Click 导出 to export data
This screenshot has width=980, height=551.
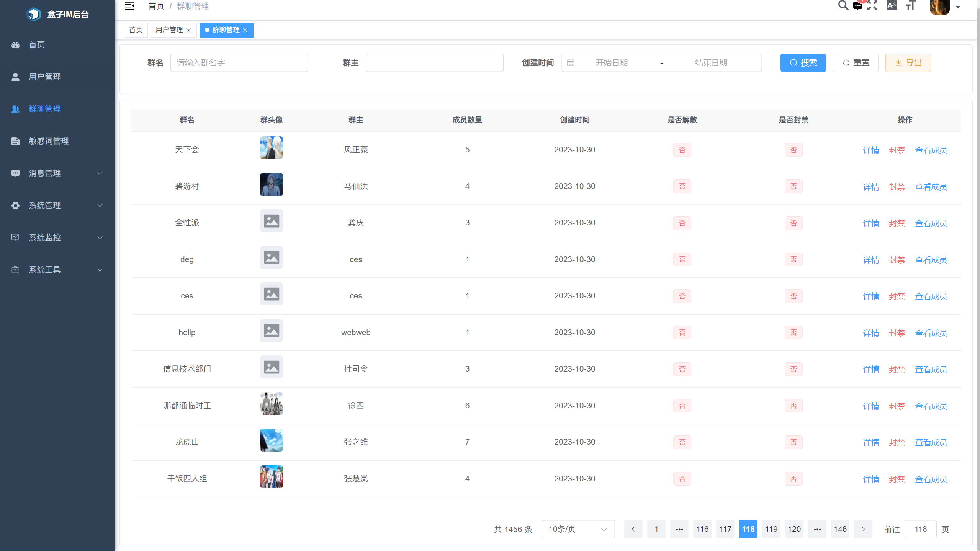907,62
